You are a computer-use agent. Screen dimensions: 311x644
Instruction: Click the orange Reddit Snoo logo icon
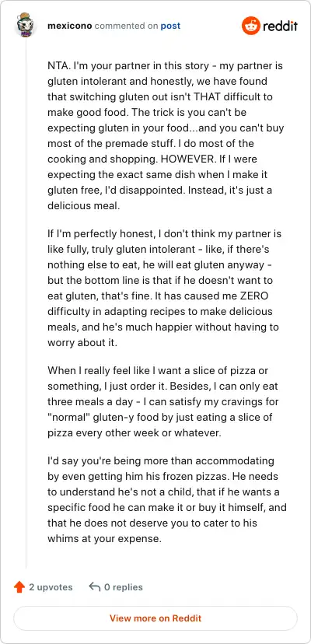tap(250, 26)
